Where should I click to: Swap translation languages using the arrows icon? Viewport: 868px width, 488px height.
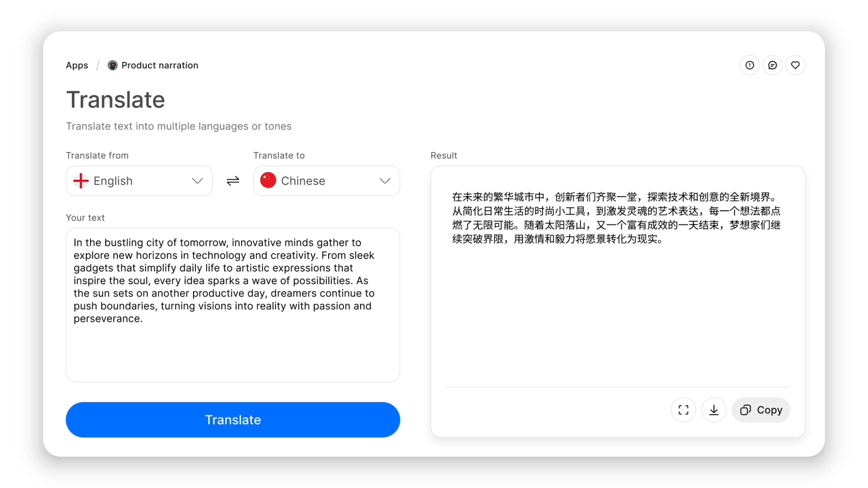point(232,181)
